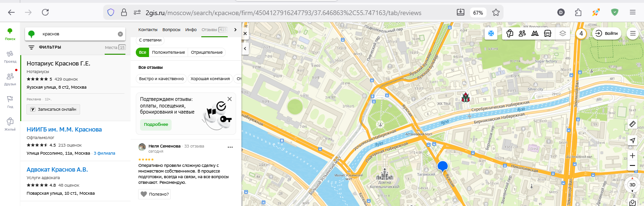Viewport: 644px width, 206px height.
Task: Open the review options three-dot menu
Action: coord(230,147)
